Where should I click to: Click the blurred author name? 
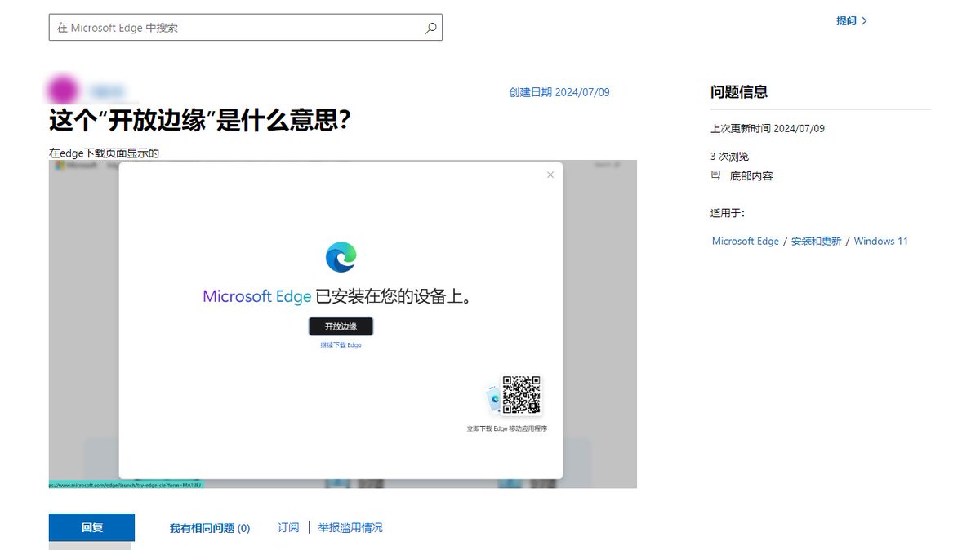tap(106, 91)
